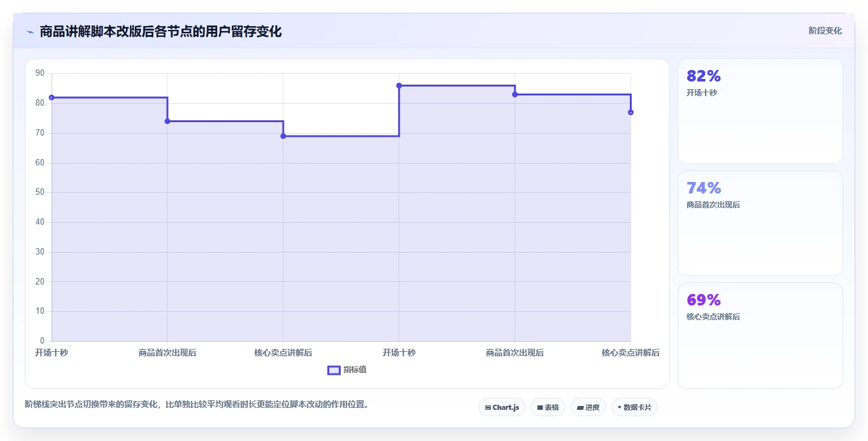Select the 数据卡片 chip
Viewport: 868px width, 441px height.
coord(634,407)
